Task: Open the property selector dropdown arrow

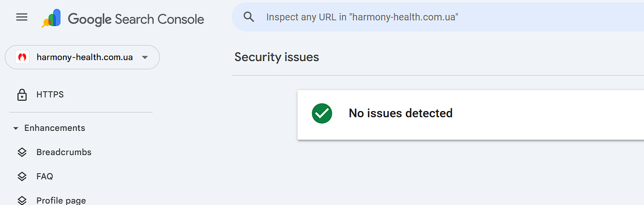Action: point(144,58)
